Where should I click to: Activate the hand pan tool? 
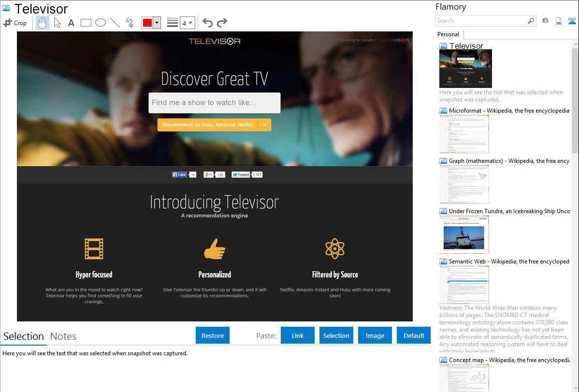(x=43, y=23)
